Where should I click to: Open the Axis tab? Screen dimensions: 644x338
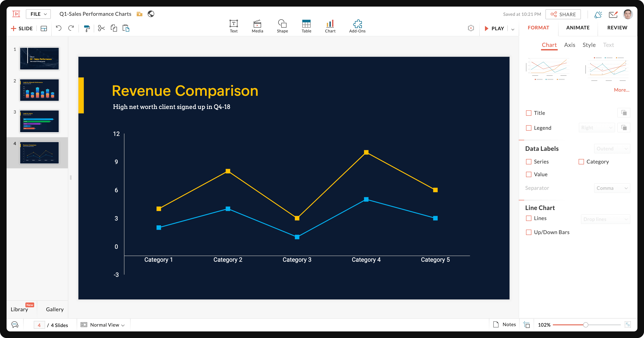[x=570, y=45]
